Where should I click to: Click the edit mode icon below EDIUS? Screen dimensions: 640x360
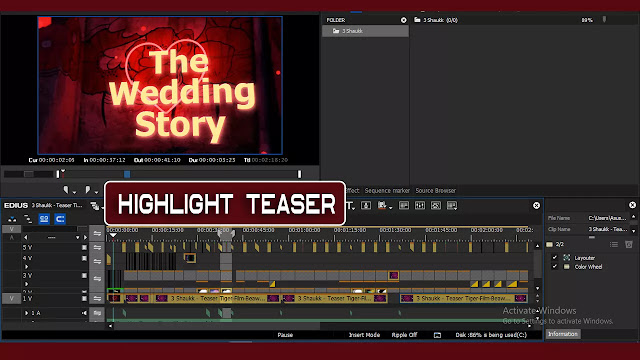12,219
